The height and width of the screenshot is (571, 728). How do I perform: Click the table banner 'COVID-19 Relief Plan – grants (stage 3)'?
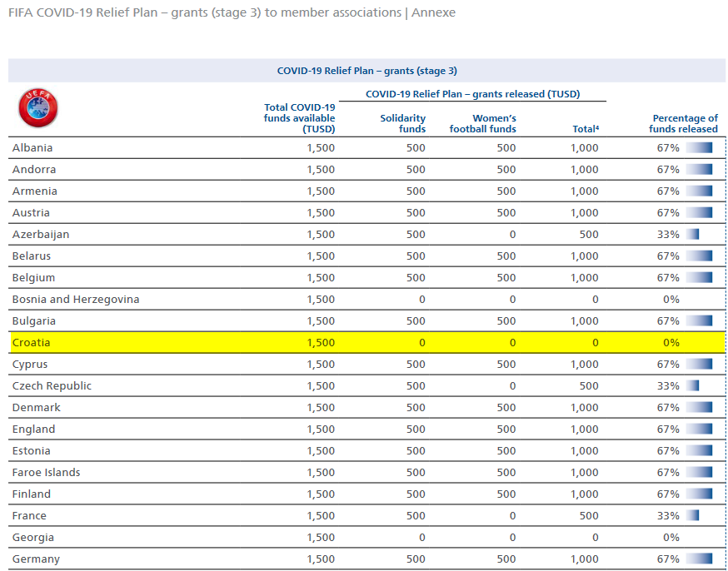[366, 71]
